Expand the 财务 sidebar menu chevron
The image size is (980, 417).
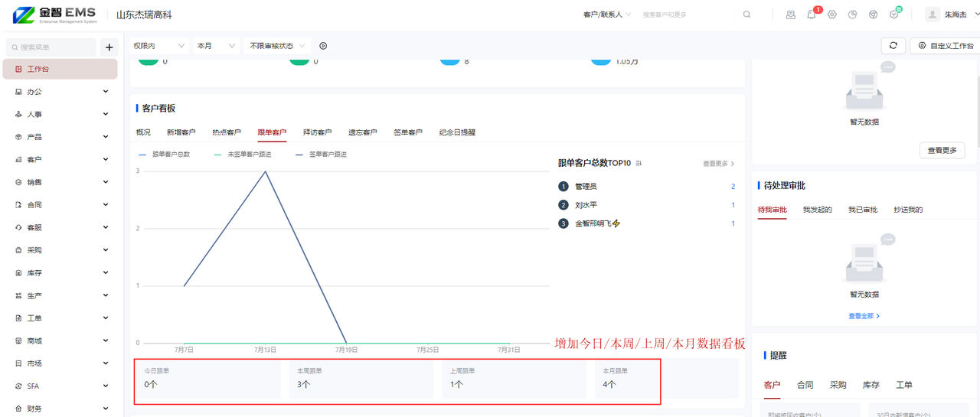(106, 409)
